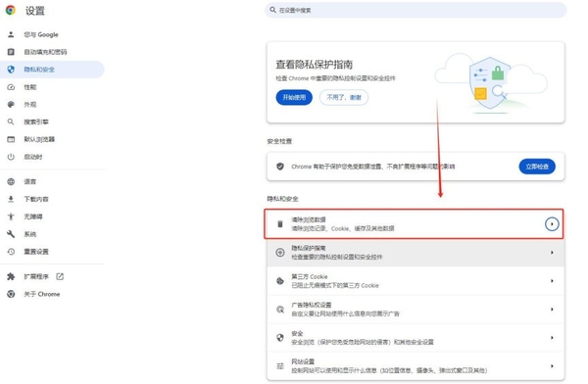Click the 在设置中搜索 search field
The width and height of the screenshot is (588, 384).
point(416,10)
